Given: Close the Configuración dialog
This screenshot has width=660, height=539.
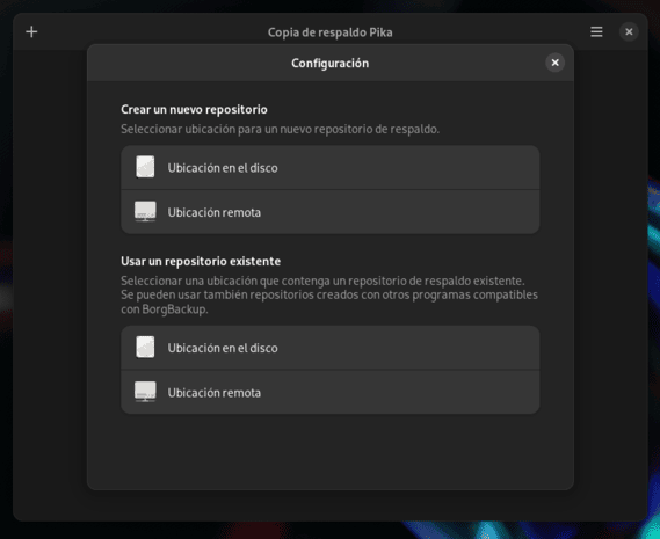Looking at the screenshot, I should coord(555,63).
